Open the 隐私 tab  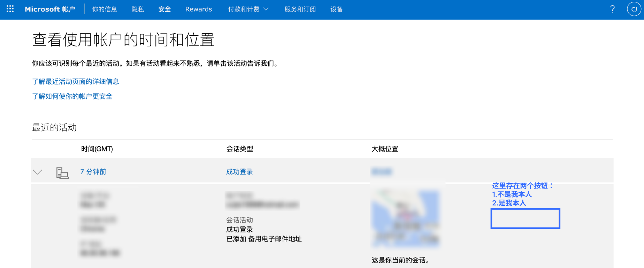click(138, 9)
